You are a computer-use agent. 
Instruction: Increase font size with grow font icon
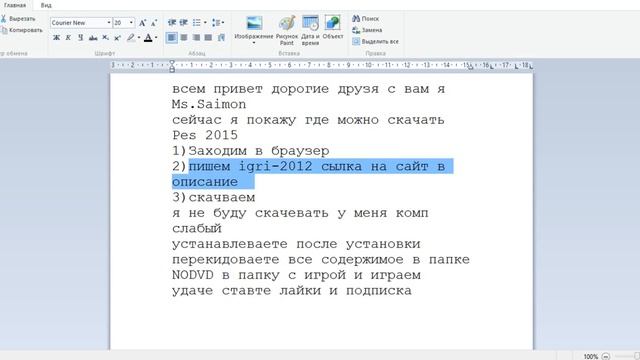(x=142, y=23)
